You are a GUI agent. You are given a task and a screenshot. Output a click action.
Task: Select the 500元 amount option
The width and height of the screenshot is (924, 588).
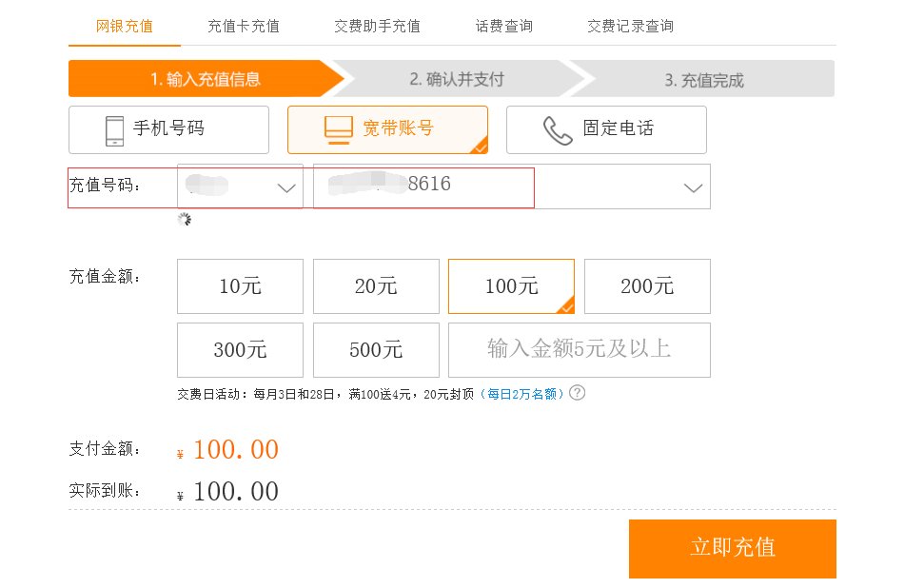coord(375,349)
